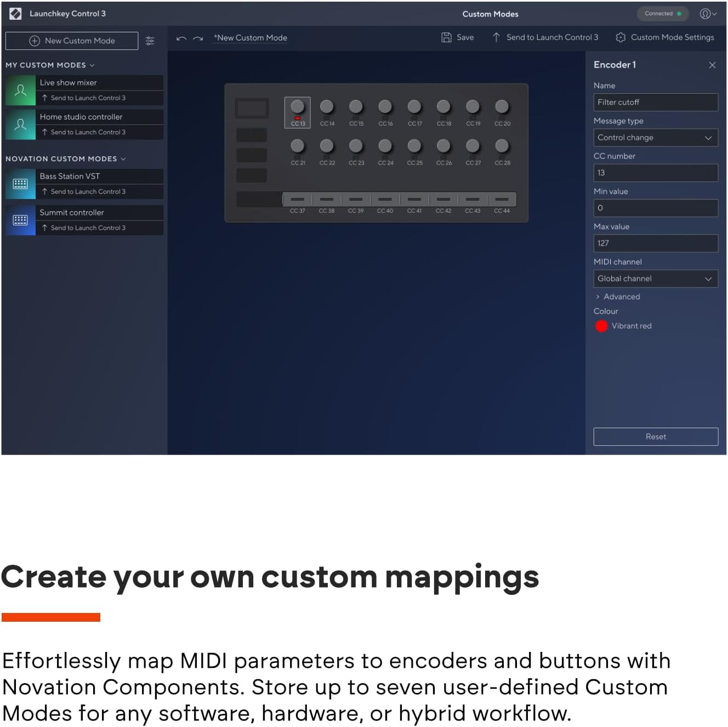Click the Home studio controller user icon
The height and width of the screenshot is (727, 728).
point(20,124)
